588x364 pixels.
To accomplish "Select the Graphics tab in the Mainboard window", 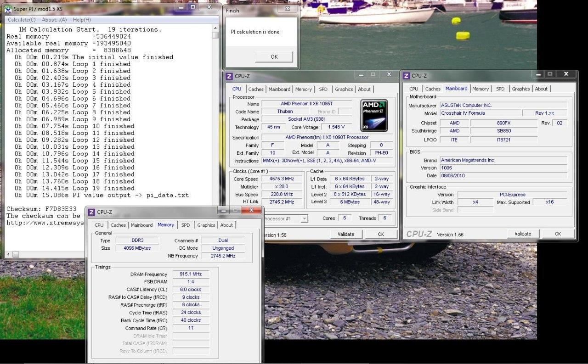I will (x=521, y=89).
